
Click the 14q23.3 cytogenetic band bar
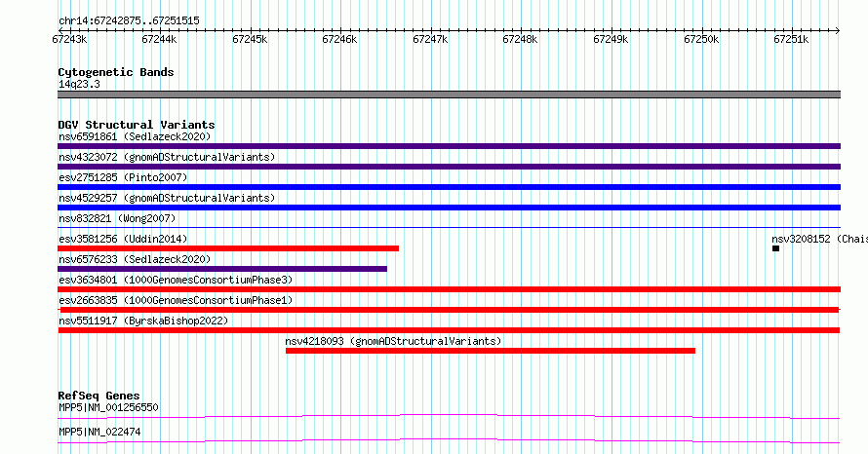(x=449, y=95)
